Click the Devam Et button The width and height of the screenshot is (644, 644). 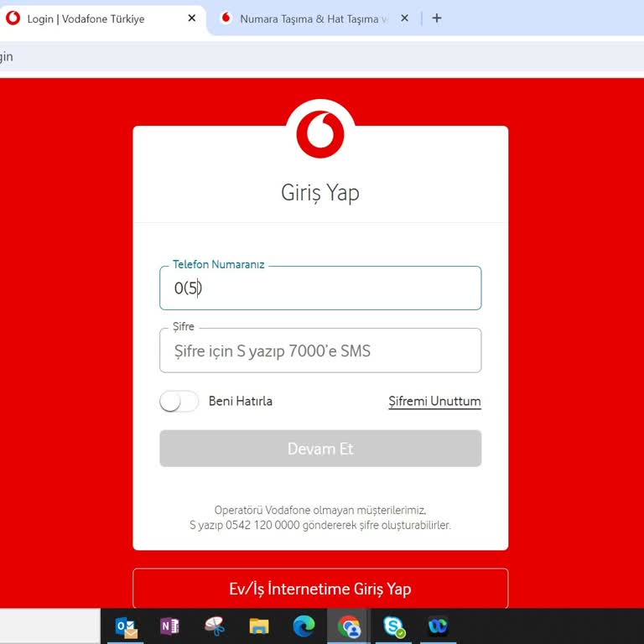320,449
